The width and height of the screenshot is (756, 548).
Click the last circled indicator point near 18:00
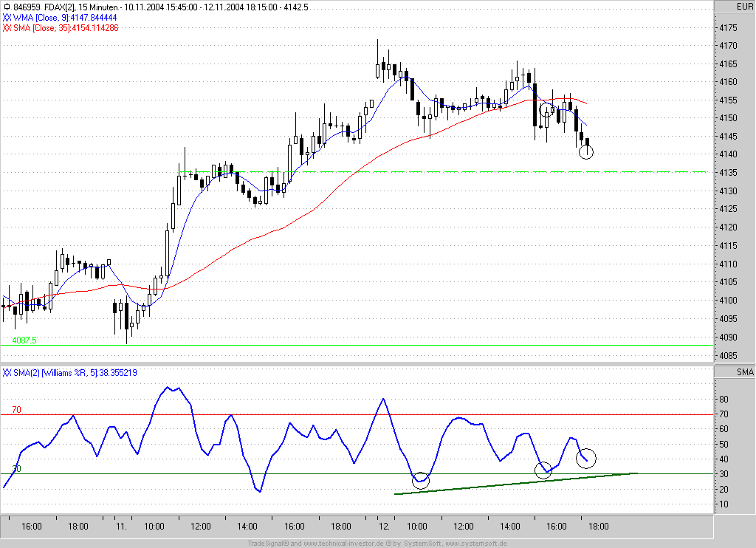coord(586,459)
